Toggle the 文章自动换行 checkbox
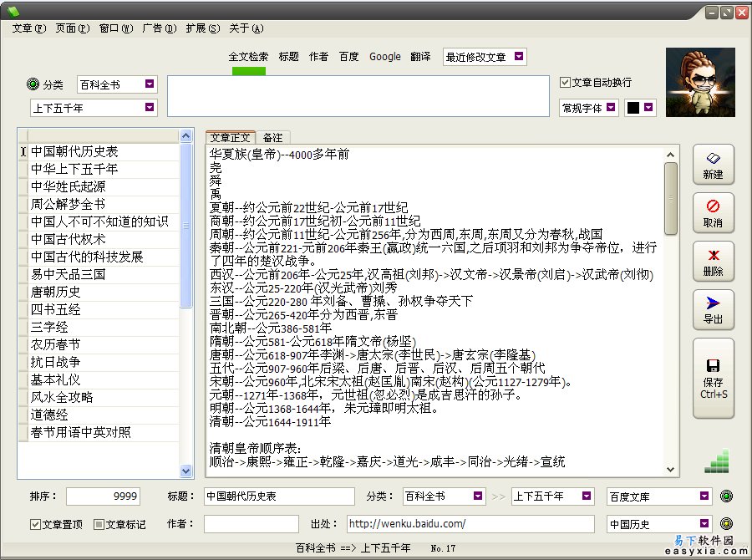The image size is (752, 560). click(566, 83)
